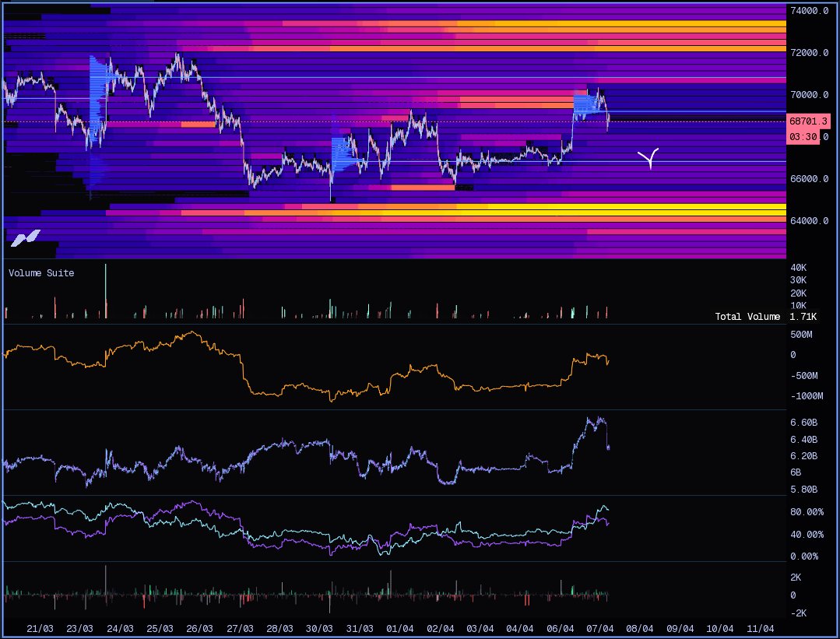Jump to 01/04 on the time axis
This screenshot has width=840, height=639.
pos(399,629)
